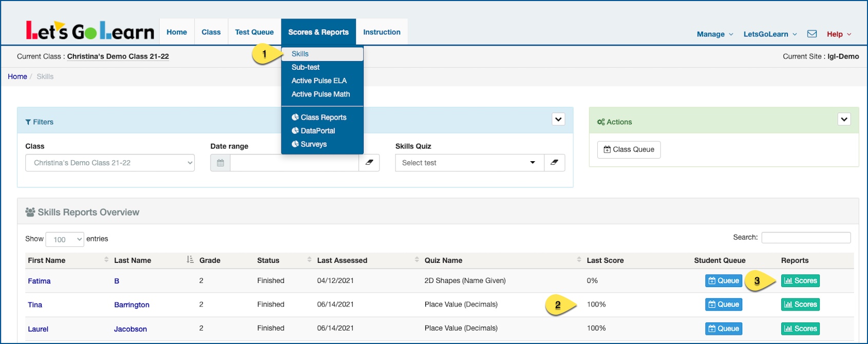
Task: Open student Fatima's first name link
Action: (x=39, y=281)
